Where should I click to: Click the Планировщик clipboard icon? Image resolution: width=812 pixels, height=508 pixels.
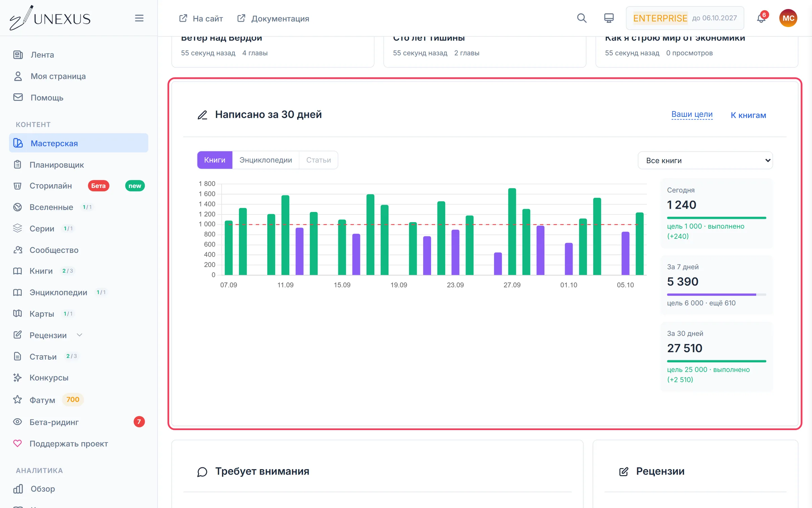coord(18,165)
